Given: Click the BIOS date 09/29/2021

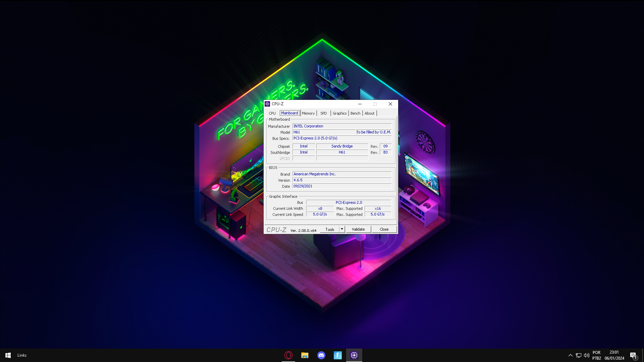Looking at the screenshot, I should point(342,186).
